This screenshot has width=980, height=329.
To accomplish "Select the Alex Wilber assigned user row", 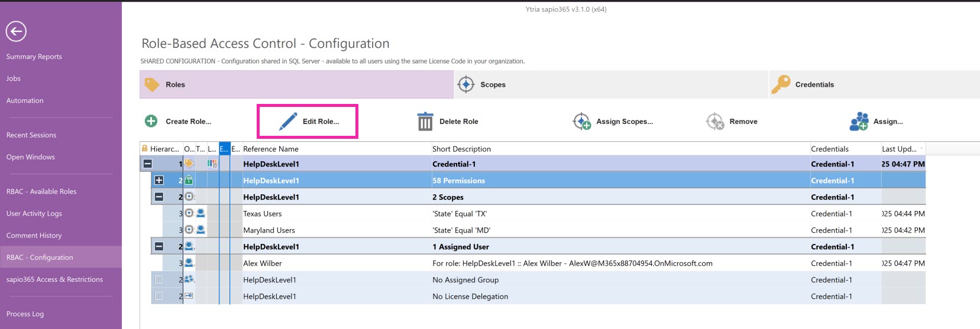I will coord(263,263).
